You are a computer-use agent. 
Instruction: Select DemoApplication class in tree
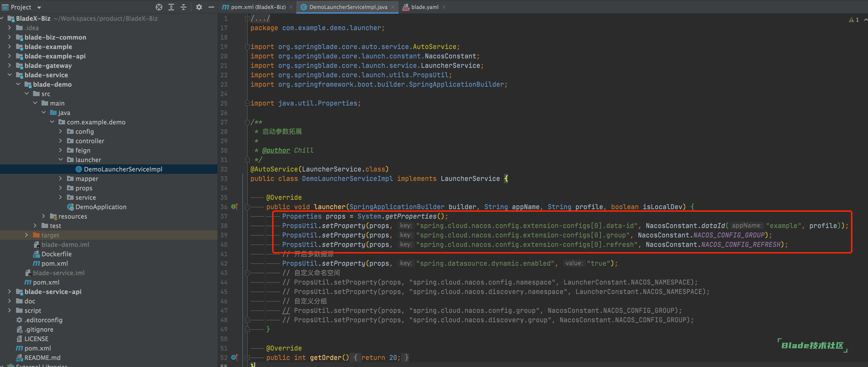100,207
